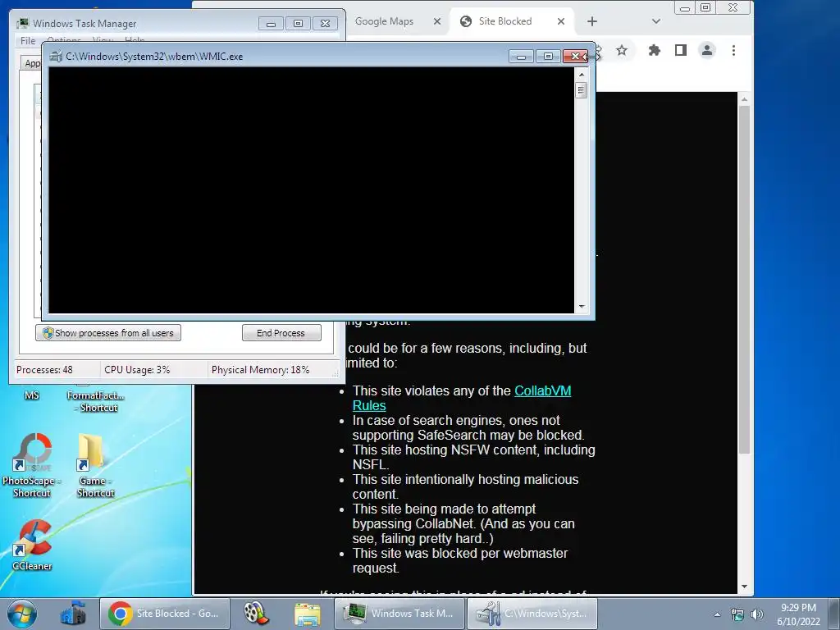Expand Chrome tab search chevron
The height and width of the screenshot is (630, 840).
655,21
